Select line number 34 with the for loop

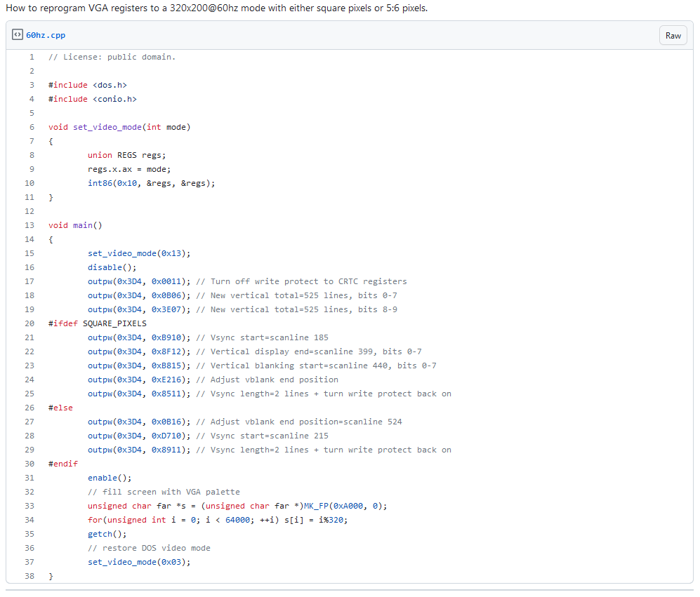point(29,520)
